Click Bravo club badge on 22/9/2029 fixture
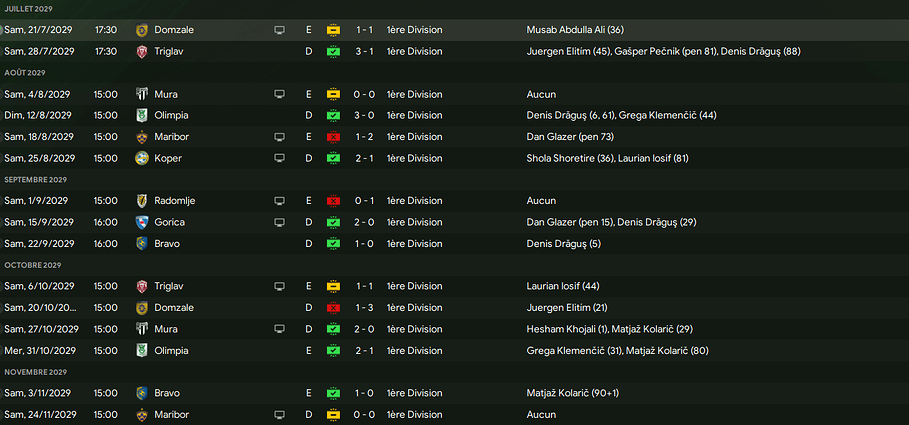Viewport: 909px width, 425px height. (x=142, y=243)
